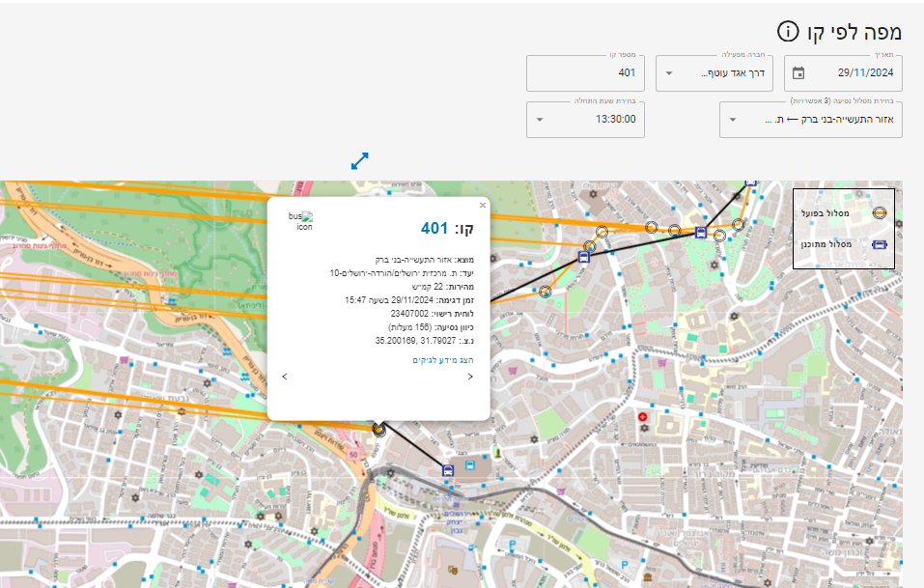Close the line 401 popup
924x588 pixels.
click(x=483, y=205)
